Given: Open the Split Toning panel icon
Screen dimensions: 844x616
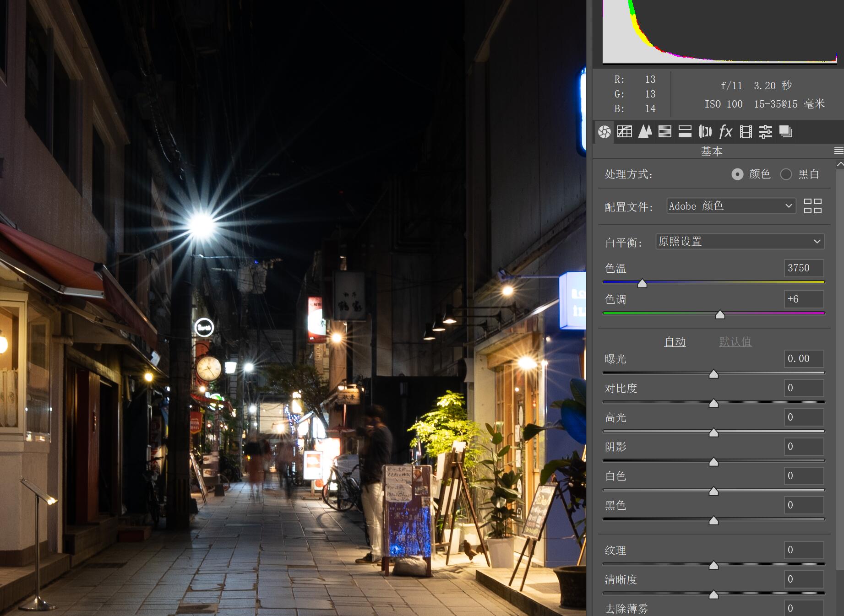Looking at the screenshot, I should 685,132.
